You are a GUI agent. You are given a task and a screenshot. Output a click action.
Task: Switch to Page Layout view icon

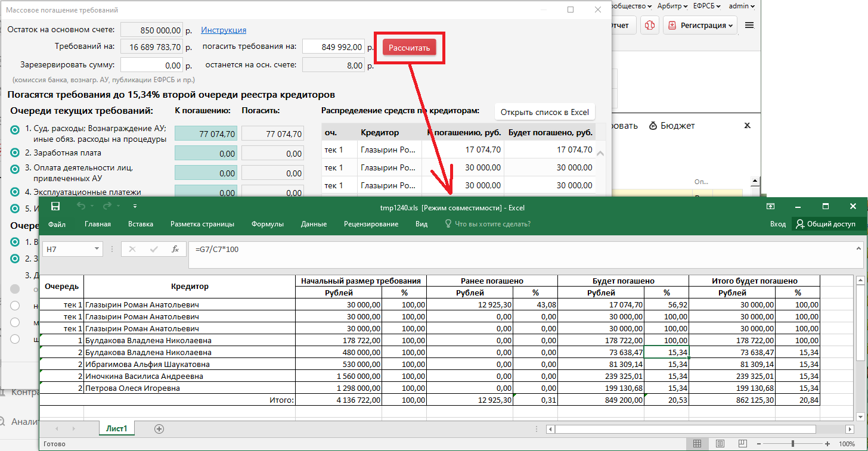[720, 444]
